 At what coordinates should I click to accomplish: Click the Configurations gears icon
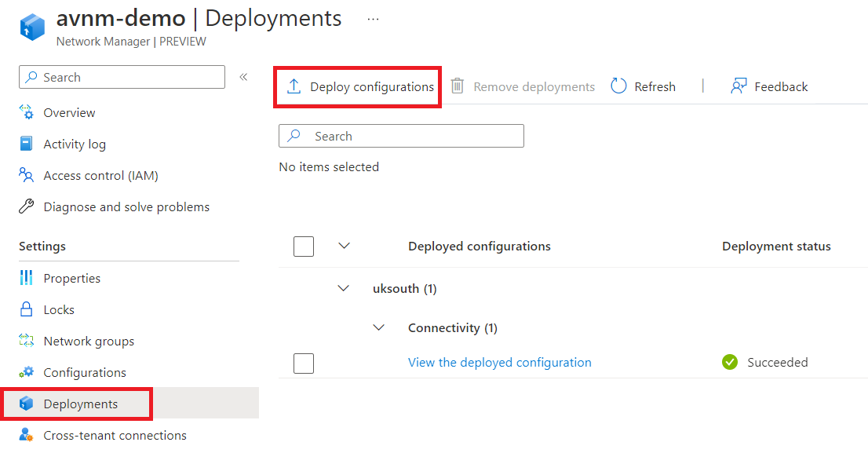26,372
